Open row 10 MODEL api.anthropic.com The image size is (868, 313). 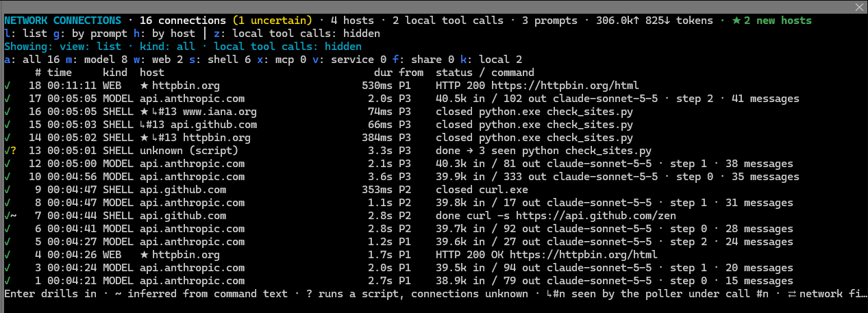(434, 177)
